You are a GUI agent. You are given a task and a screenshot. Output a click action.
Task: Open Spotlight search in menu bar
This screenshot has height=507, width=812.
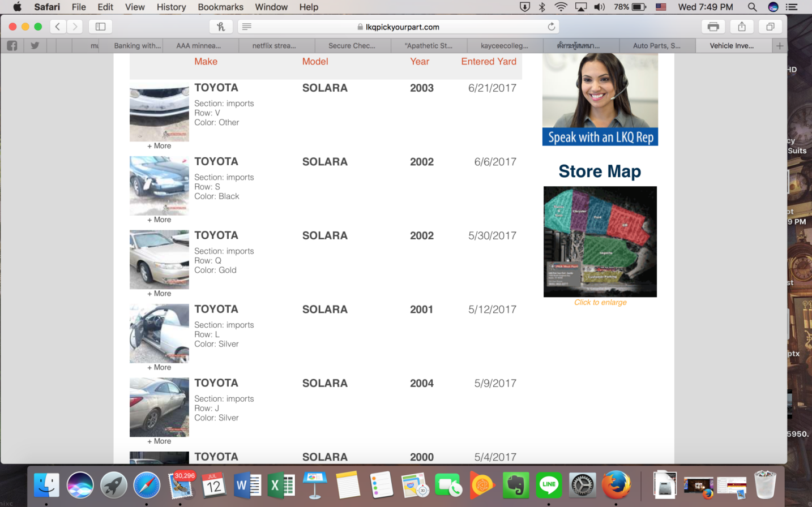tap(752, 7)
